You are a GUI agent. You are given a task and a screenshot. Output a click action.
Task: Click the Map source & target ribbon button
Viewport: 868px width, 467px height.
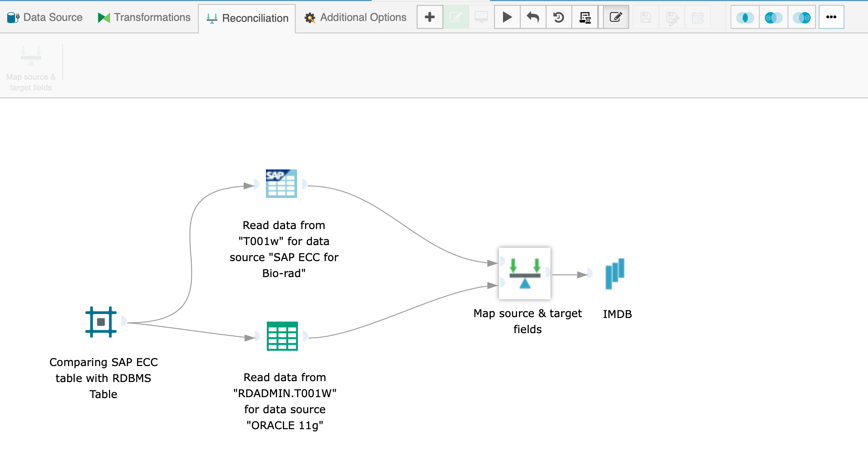(31, 68)
